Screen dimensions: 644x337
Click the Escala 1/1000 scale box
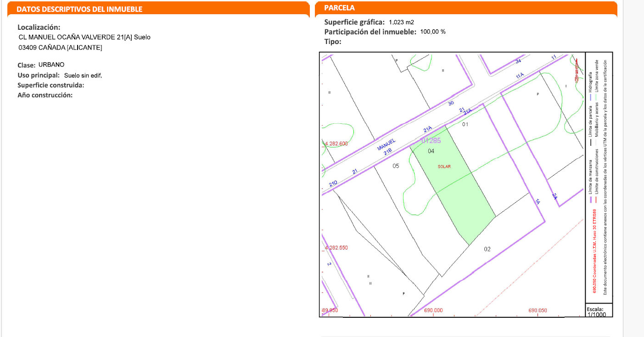(599, 311)
